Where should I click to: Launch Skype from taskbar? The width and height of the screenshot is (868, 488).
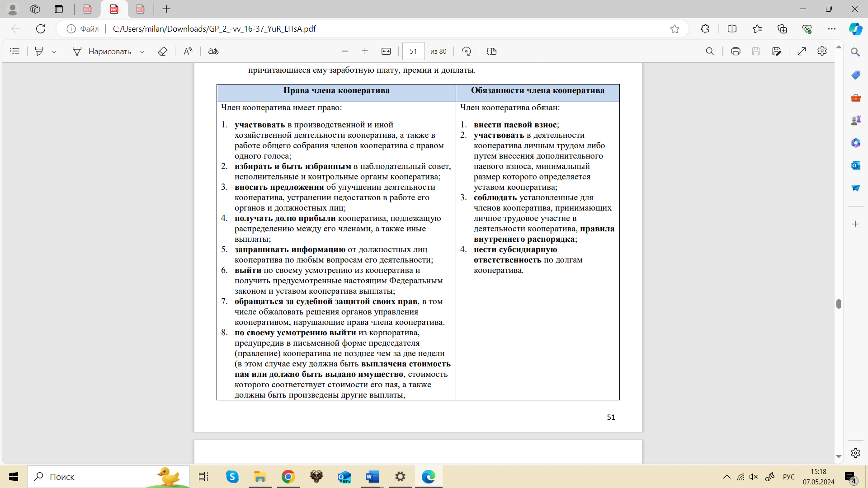(232, 477)
